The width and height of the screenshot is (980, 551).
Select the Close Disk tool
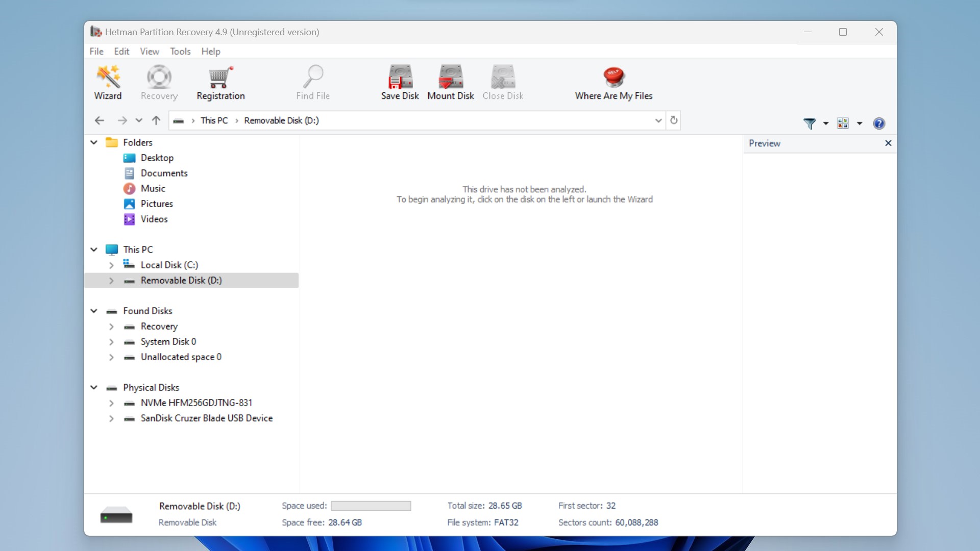point(503,80)
